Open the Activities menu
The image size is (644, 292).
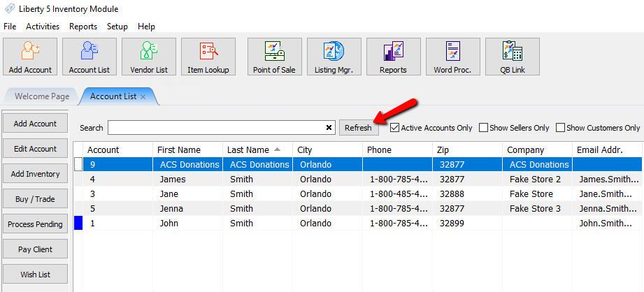43,27
